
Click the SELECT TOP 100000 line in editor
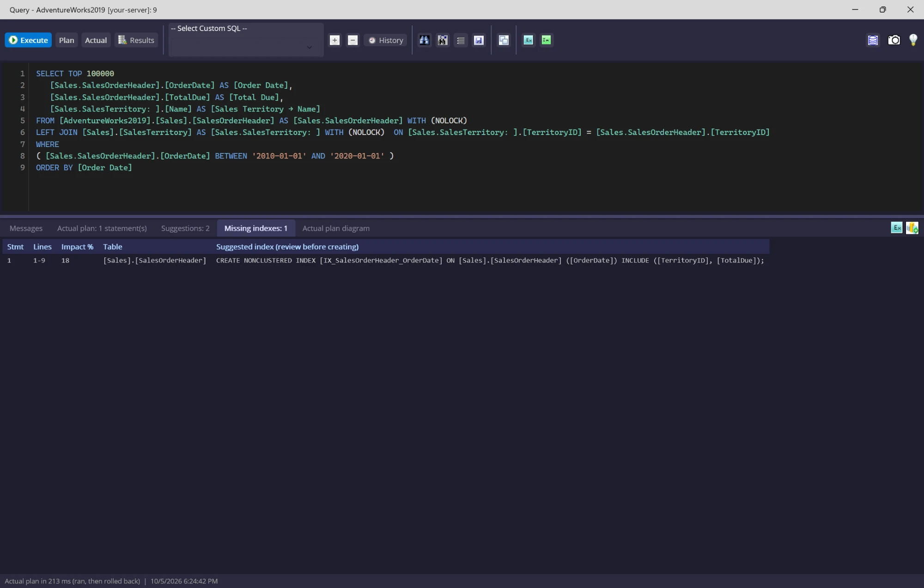tap(75, 73)
